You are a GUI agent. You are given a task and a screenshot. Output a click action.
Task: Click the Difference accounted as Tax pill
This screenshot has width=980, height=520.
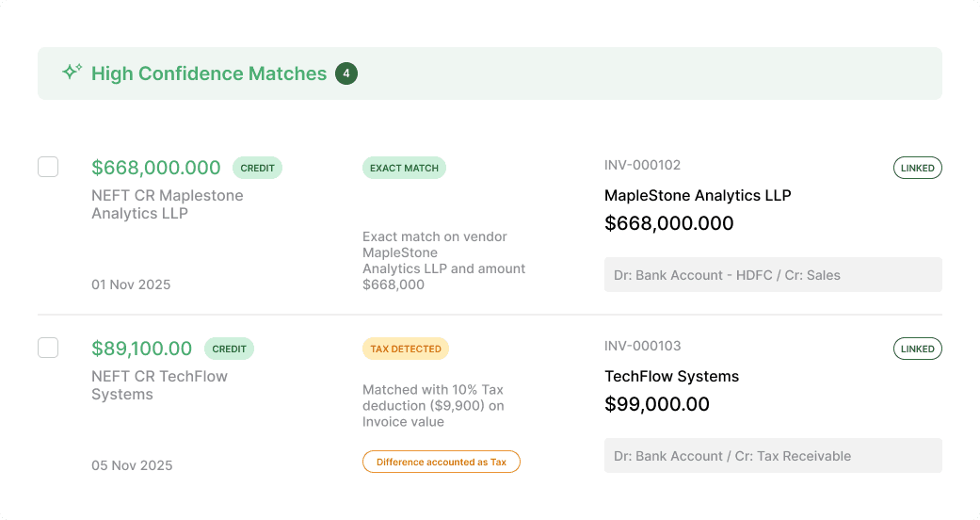(x=442, y=462)
